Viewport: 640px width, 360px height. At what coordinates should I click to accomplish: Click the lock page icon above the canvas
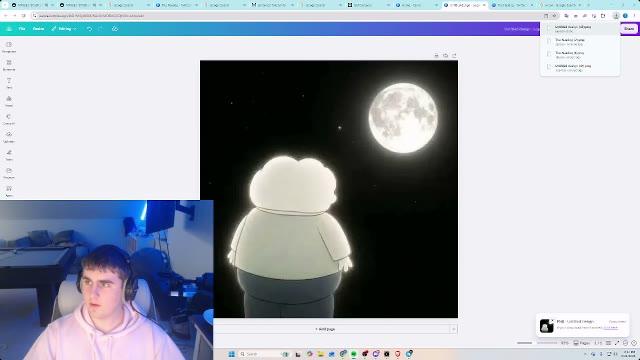pos(436,56)
